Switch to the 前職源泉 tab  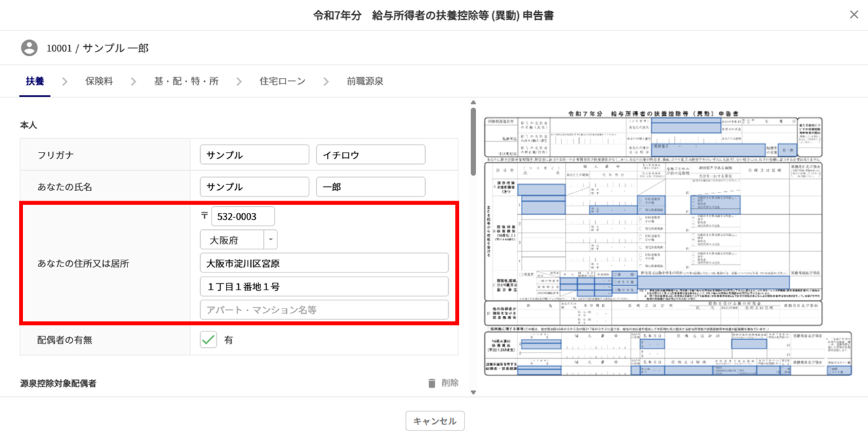click(365, 81)
